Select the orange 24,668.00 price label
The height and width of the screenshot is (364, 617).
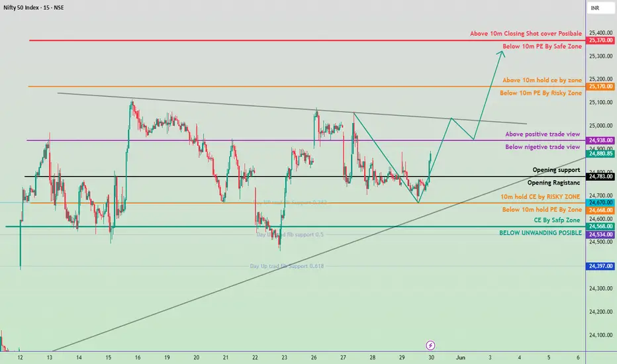(x=600, y=210)
